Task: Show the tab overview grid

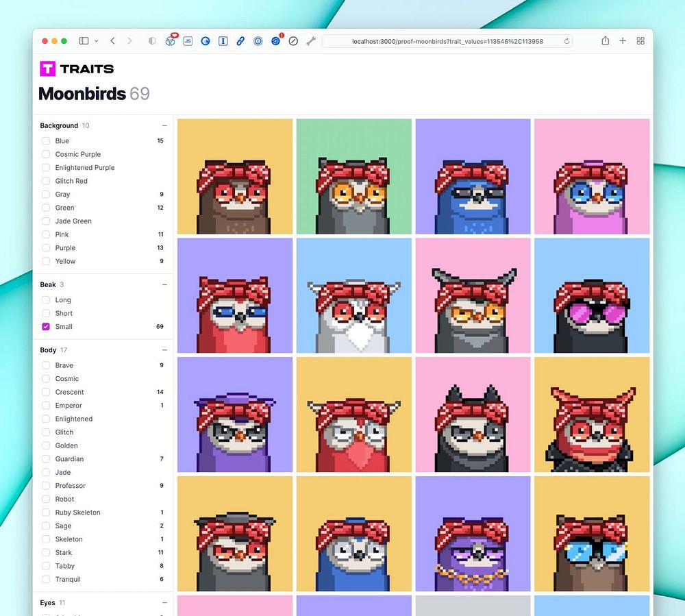Action: [x=640, y=40]
